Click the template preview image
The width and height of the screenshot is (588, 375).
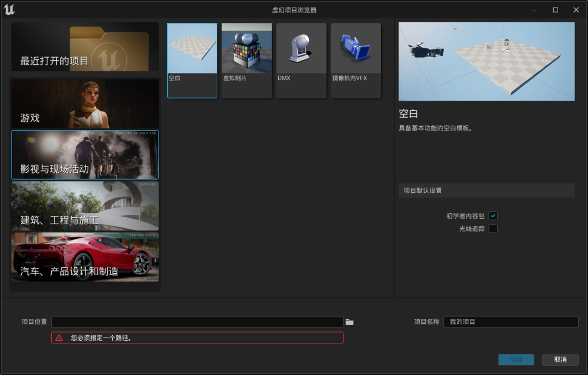click(x=486, y=62)
